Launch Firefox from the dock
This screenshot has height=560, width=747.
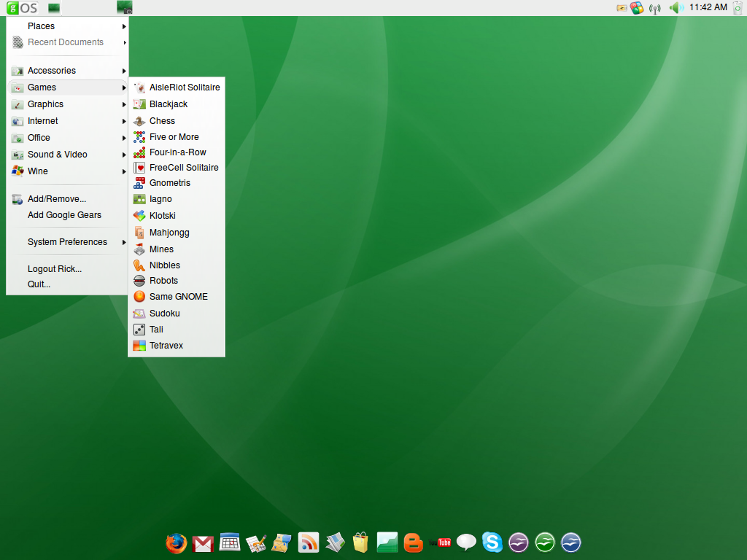(x=177, y=542)
